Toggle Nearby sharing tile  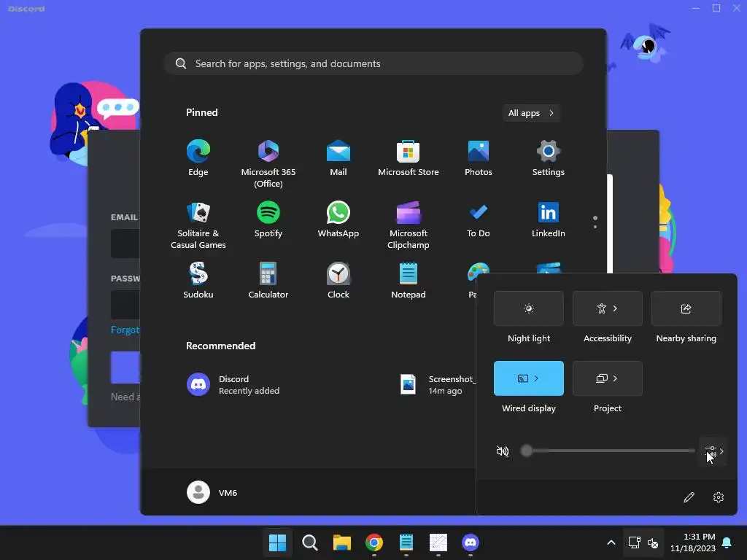(x=686, y=308)
